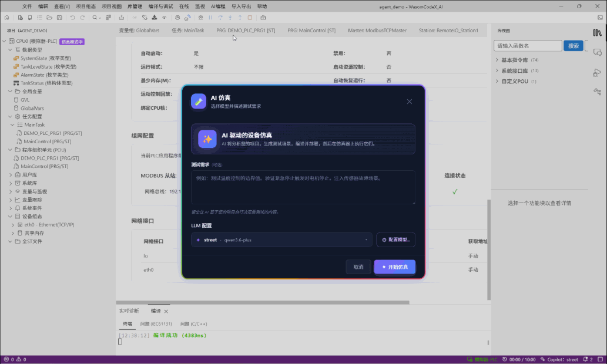The height and width of the screenshot is (364, 607).
Task: Click the horizontal scrollbar under editor
Action: coord(263,302)
